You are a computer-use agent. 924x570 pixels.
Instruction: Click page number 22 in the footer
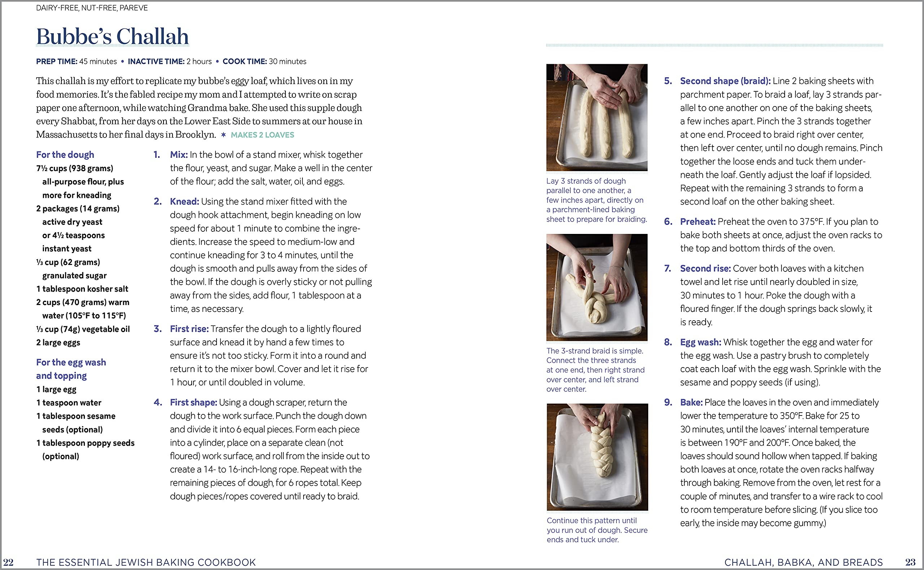click(8, 562)
